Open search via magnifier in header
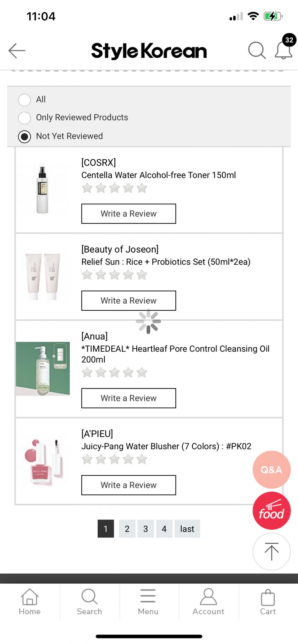Viewport: 298px width, 644px height. click(x=257, y=50)
